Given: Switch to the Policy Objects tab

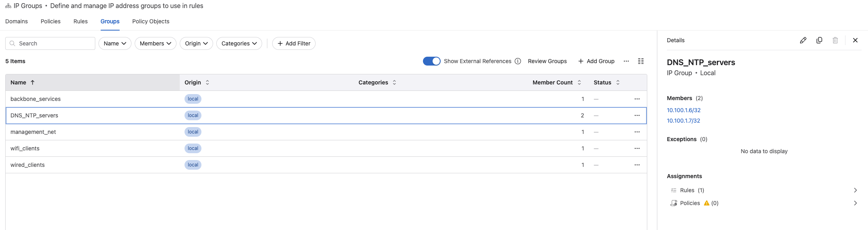Looking at the screenshot, I should pos(151,21).
